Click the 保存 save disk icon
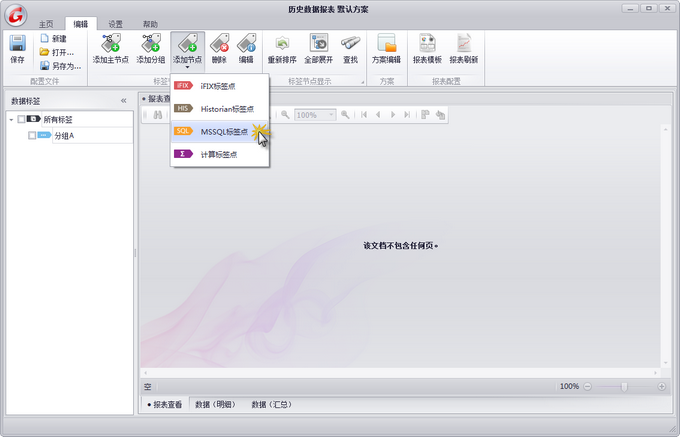Screen dimensions: 680x437 click(x=17, y=43)
